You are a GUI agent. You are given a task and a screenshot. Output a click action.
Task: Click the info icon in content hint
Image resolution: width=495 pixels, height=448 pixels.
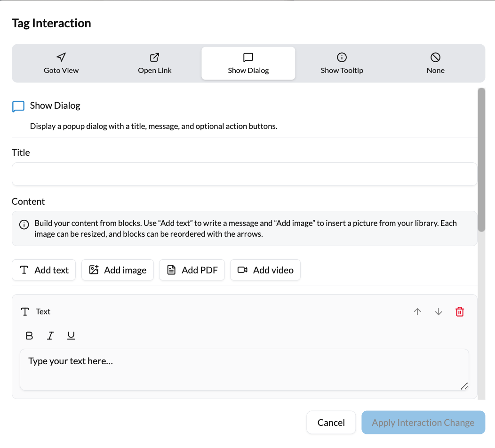coord(24,224)
